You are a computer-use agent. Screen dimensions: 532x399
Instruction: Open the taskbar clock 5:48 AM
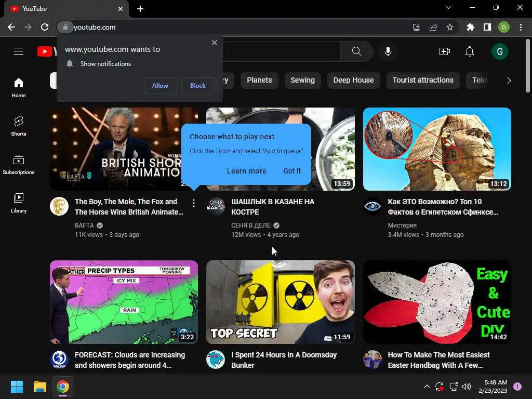point(493,387)
